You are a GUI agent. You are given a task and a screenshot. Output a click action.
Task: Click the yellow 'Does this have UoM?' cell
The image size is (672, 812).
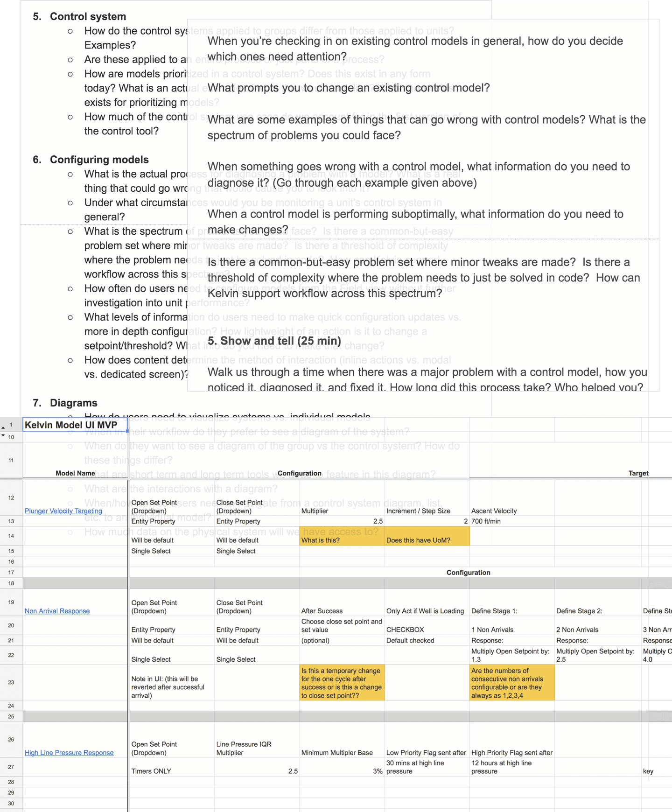pos(427,536)
